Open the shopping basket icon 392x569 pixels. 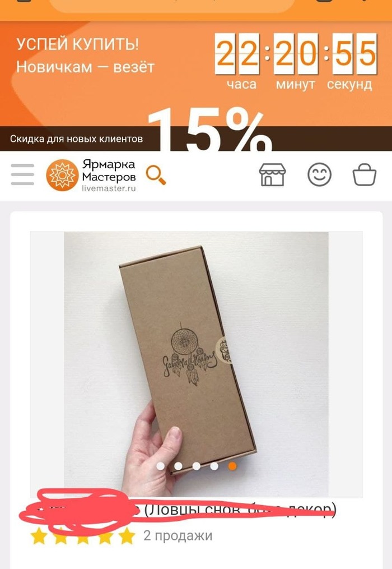pyautogui.click(x=365, y=174)
